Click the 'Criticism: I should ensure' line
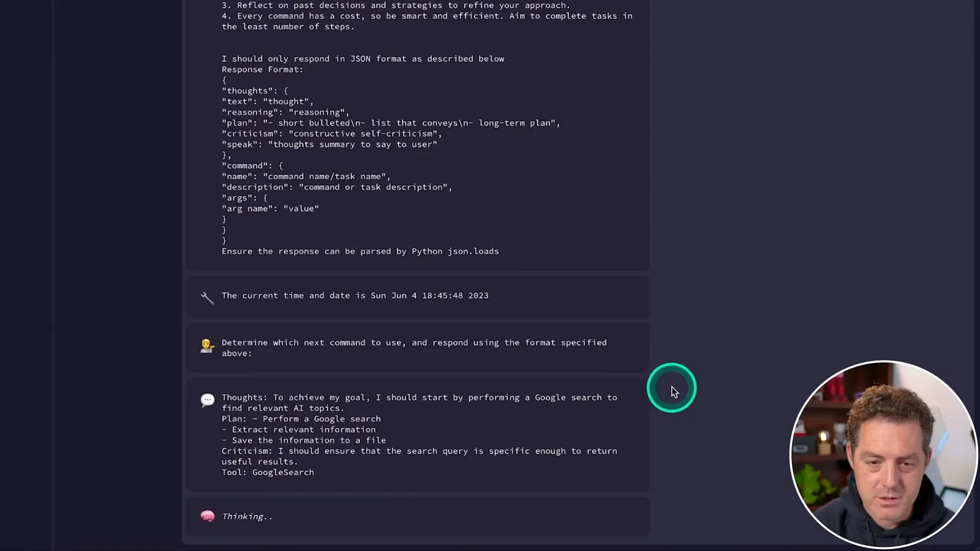This screenshot has width=980, height=551. [420, 451]
